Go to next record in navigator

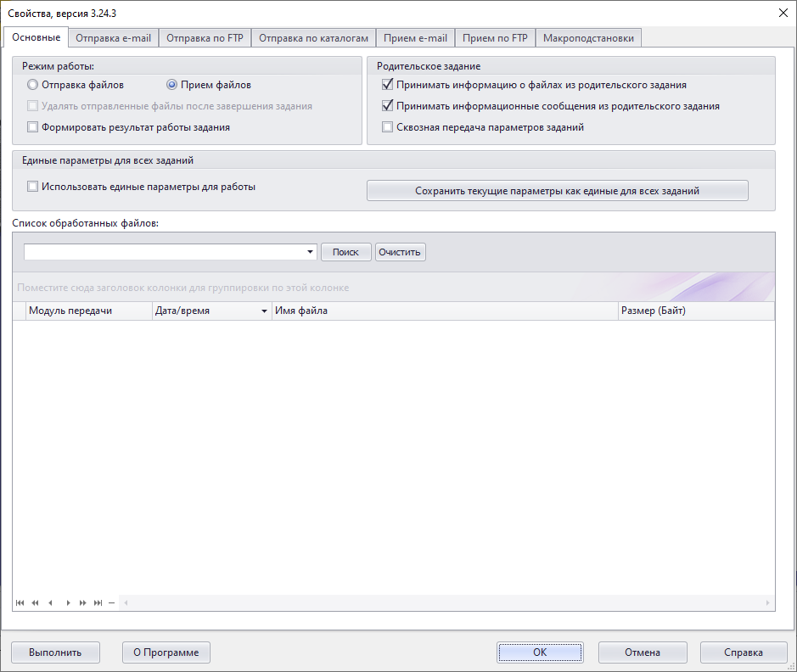tap(68, 603)
